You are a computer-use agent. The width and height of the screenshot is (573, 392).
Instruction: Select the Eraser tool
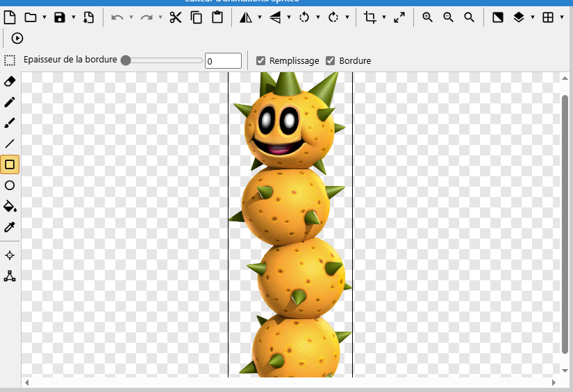[x=10, y=81]
